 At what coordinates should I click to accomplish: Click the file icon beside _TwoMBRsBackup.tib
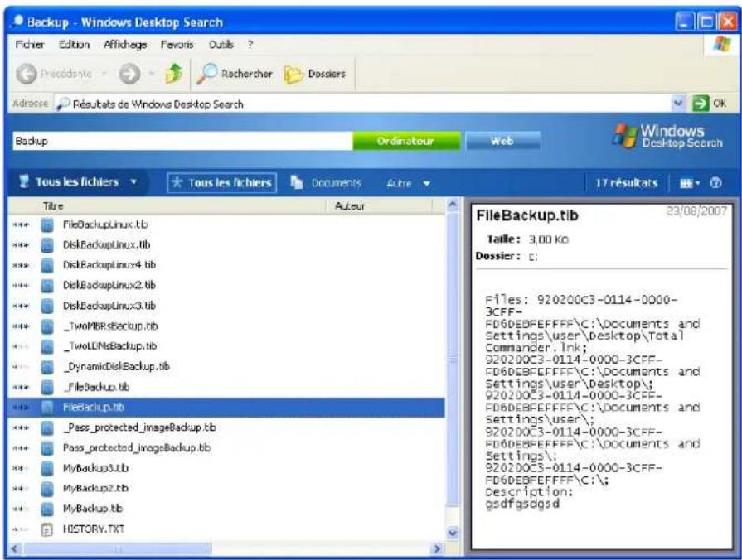point(47,326)
